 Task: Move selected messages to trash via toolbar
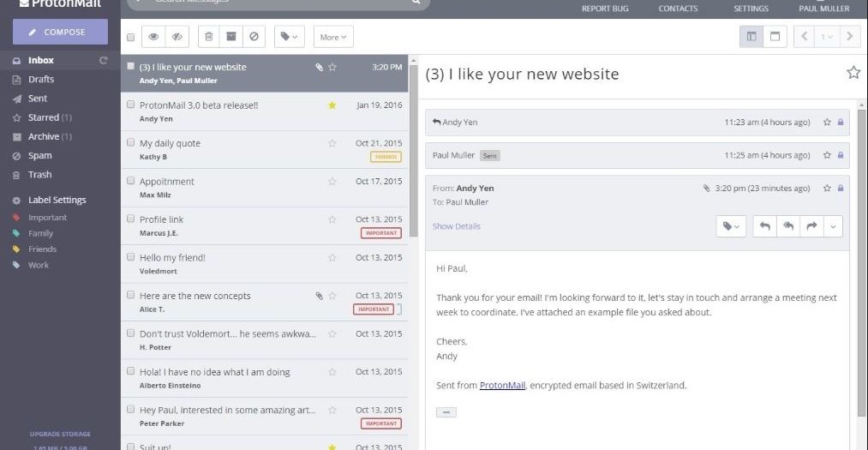(x=209, y=37)
